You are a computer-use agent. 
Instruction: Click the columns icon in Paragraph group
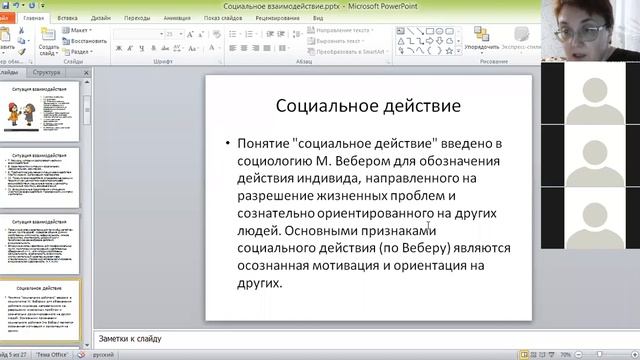coord(283,48)
